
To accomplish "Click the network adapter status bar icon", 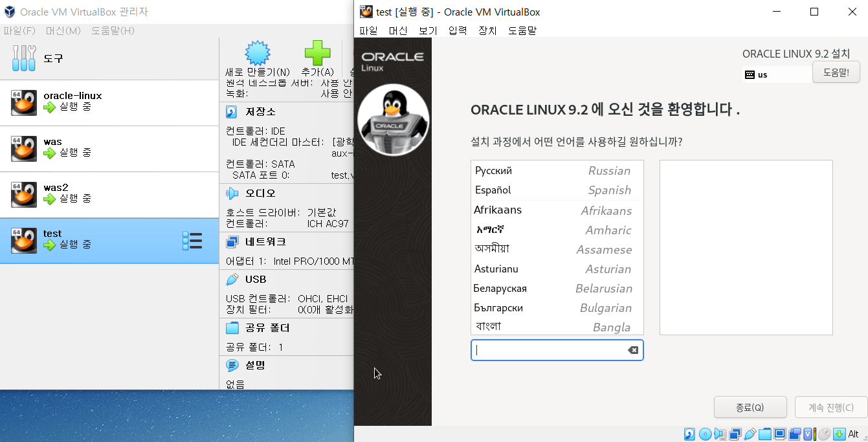I will tap(735, 434).
